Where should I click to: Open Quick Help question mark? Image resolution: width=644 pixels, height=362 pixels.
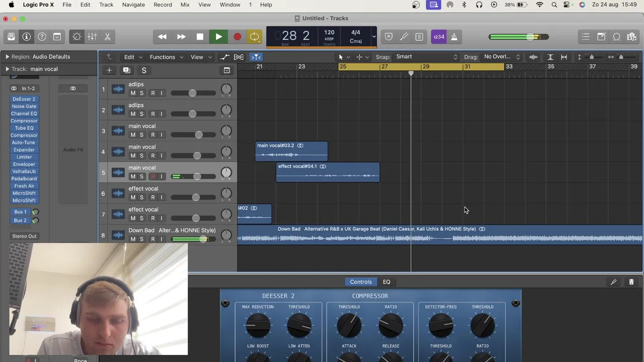(42, 37)
